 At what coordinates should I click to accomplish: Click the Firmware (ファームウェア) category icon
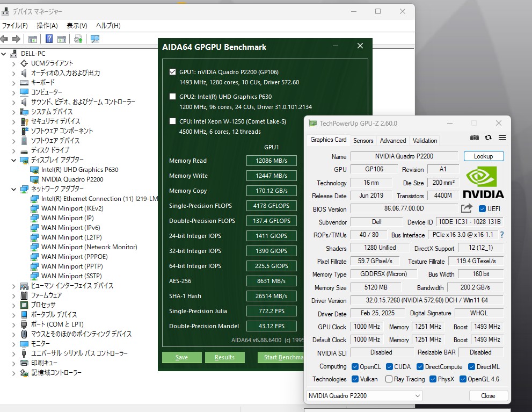(24, 295)
